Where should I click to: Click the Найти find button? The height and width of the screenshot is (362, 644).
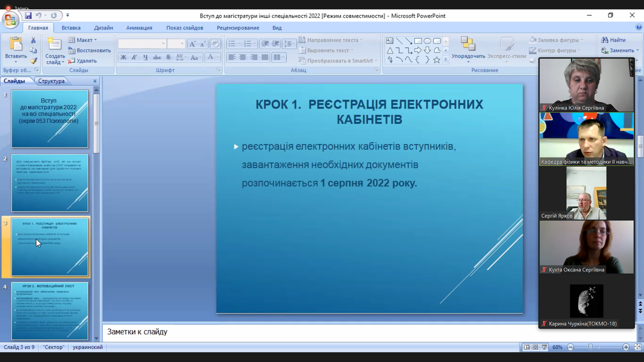pos(613,40)
